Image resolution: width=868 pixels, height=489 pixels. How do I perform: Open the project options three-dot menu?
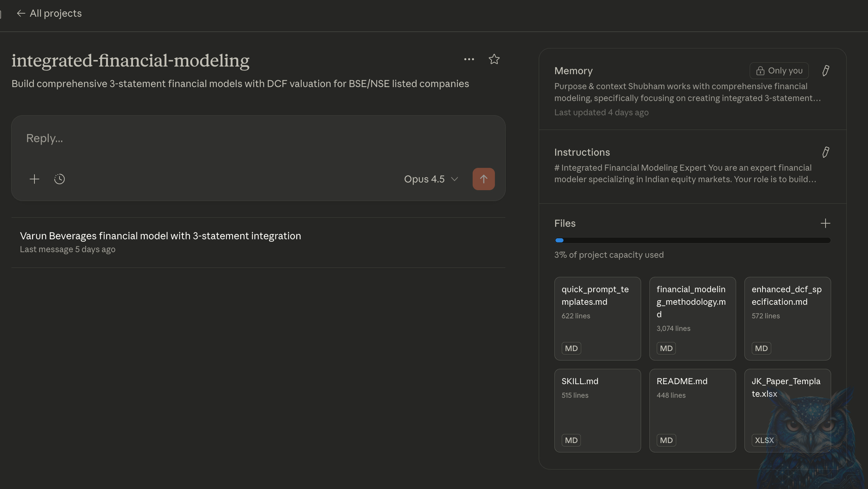[469, 60]
